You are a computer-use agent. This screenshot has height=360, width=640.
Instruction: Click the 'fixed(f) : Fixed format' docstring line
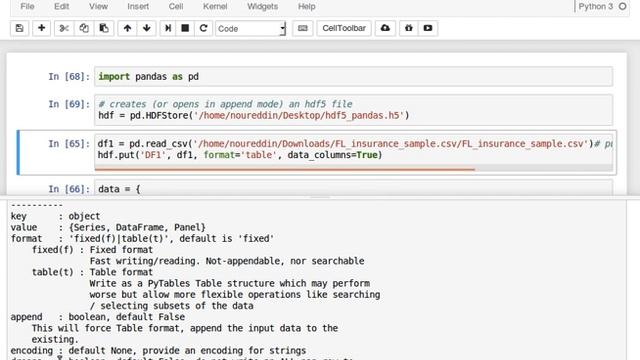[92, 250]
